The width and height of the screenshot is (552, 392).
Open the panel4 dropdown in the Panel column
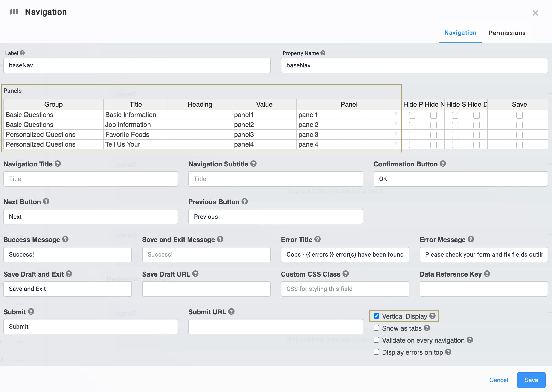tap(396, 144)
